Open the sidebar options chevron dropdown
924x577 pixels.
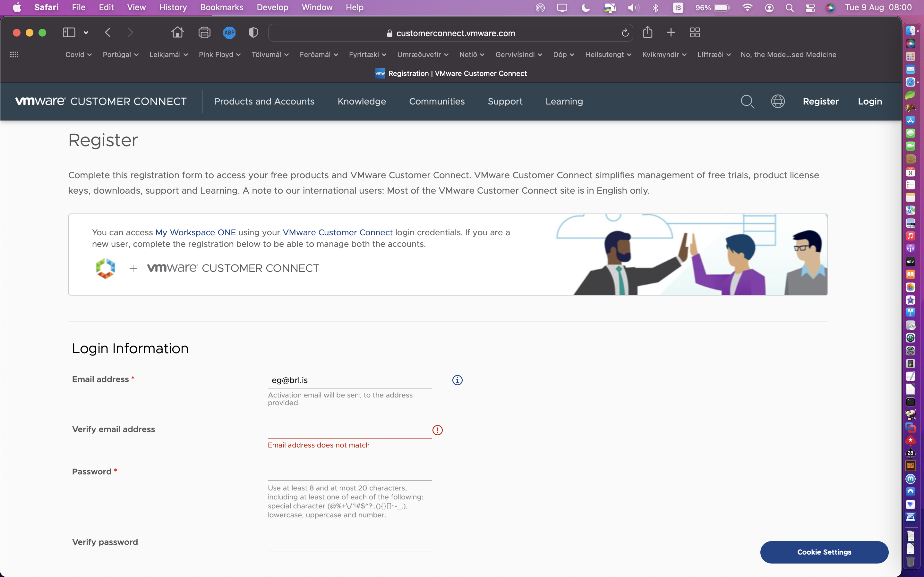tap(86, 33)
